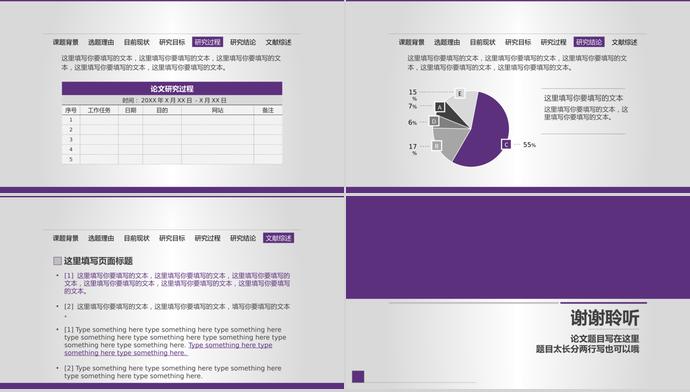Click the pie chart legend box labeled C

coord(506,144)
